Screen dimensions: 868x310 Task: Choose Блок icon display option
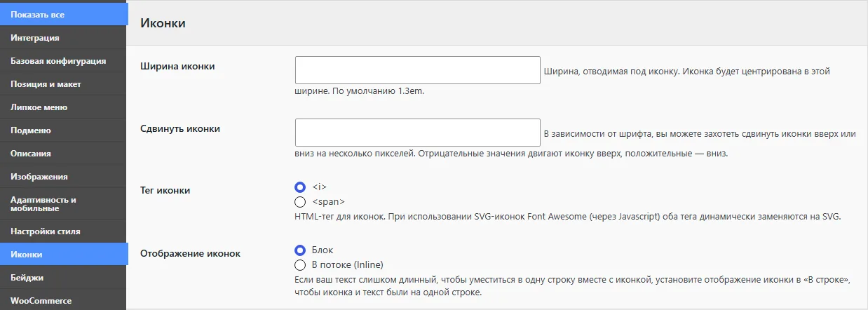tap(300, 250)
